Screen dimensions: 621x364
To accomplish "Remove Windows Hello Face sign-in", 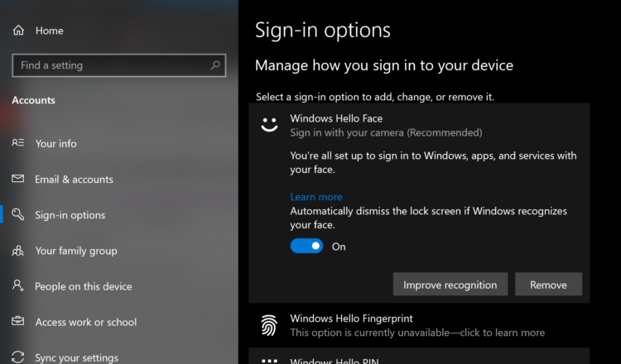I will [x=548, y=285].
